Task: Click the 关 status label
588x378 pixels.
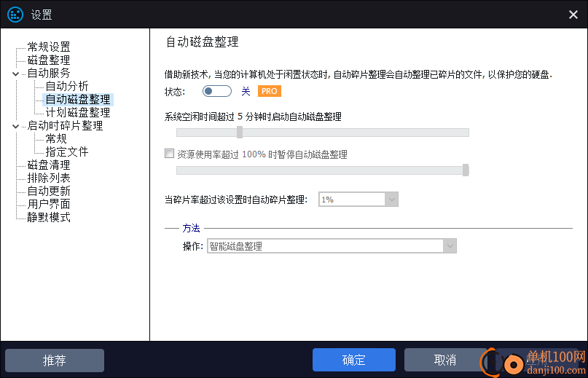Action: point(246,91)
